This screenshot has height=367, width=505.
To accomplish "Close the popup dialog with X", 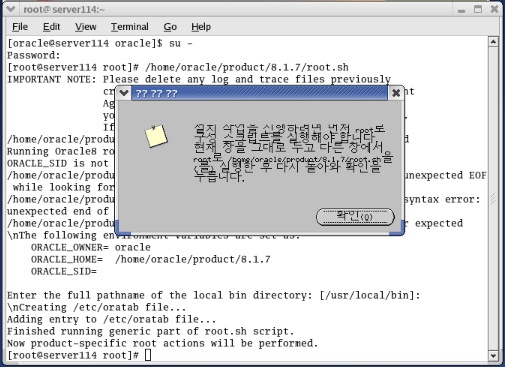I will [x=396, y=93].
